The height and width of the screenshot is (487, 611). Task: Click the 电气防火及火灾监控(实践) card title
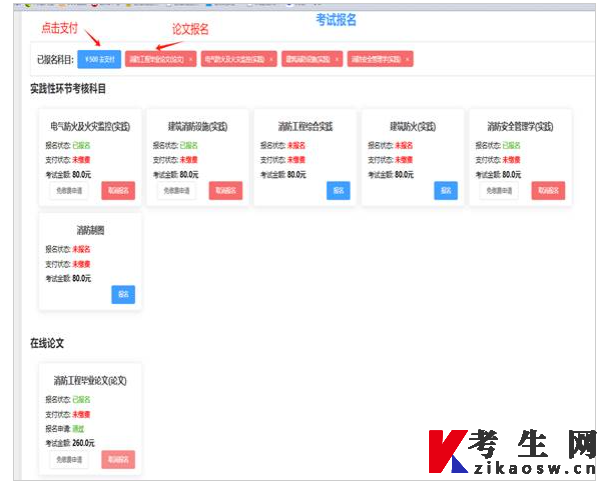(90, 126)
